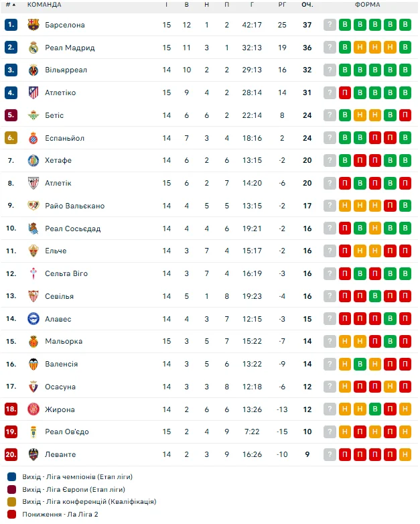
Task: Click the КОМАНДА column header
Action: (x=44, y=5)
